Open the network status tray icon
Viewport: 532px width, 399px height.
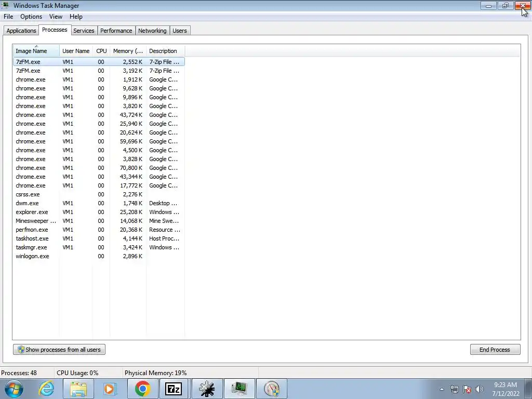[454, 389]
